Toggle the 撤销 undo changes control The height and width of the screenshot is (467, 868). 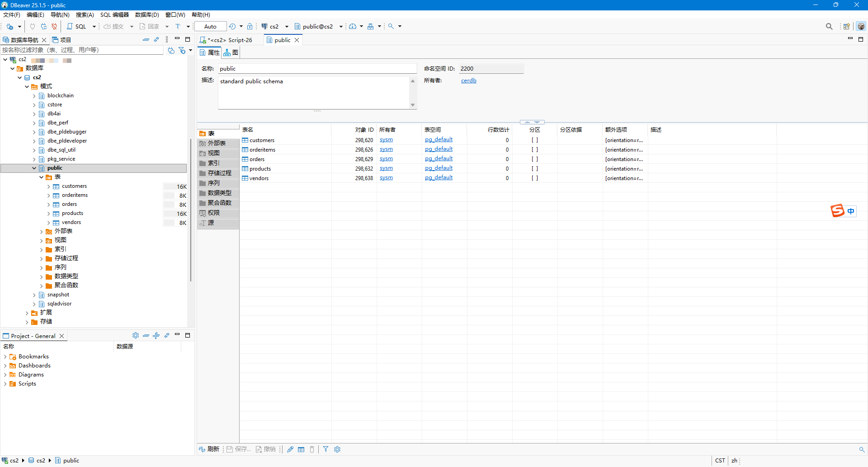[266, 449]
